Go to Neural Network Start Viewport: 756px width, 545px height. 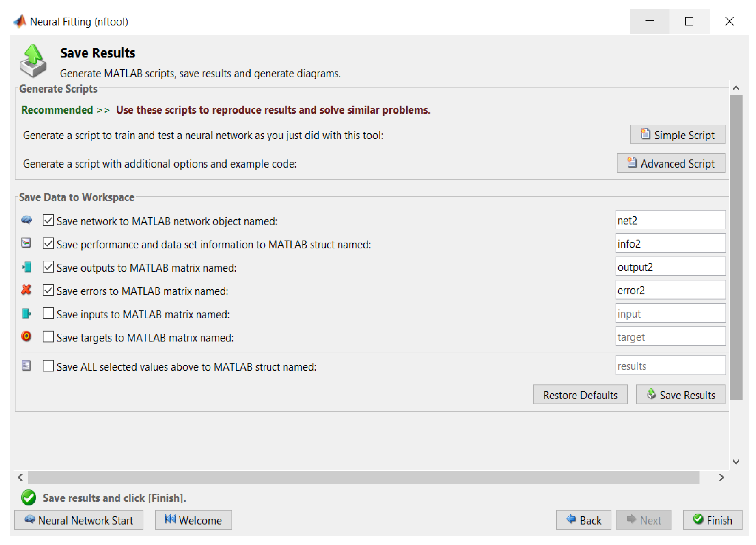pos(79,520)
